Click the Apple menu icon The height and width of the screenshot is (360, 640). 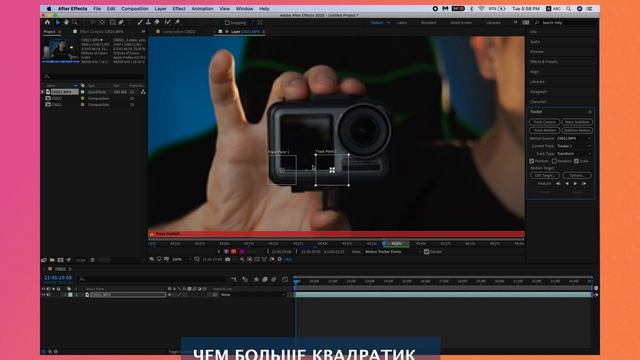49,9
